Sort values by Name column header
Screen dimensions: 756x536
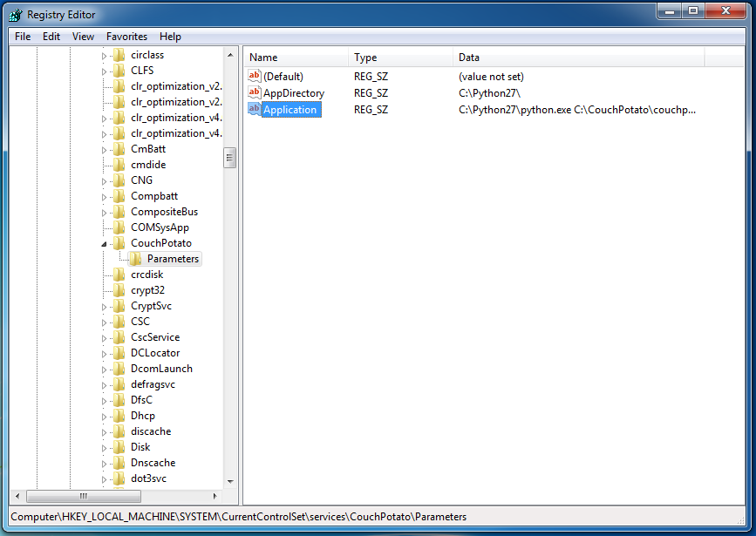pyautogui.click(x=296, y=58)
